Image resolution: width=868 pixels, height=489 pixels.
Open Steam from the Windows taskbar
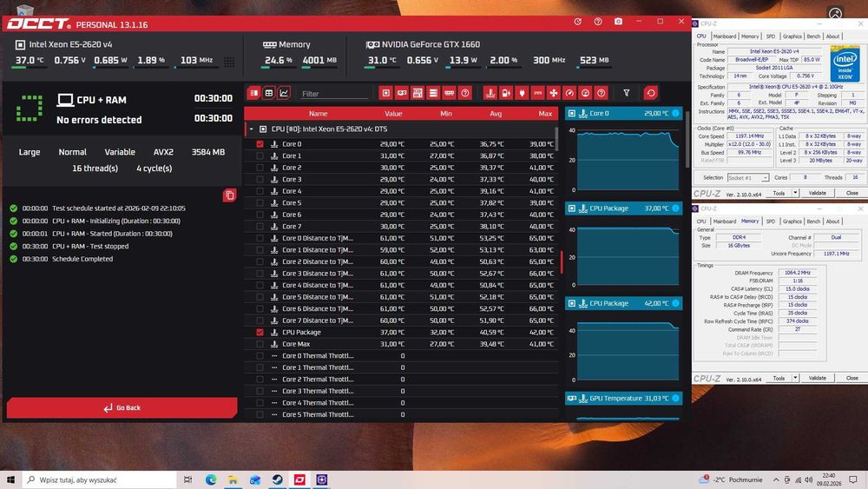click(278, 479)
